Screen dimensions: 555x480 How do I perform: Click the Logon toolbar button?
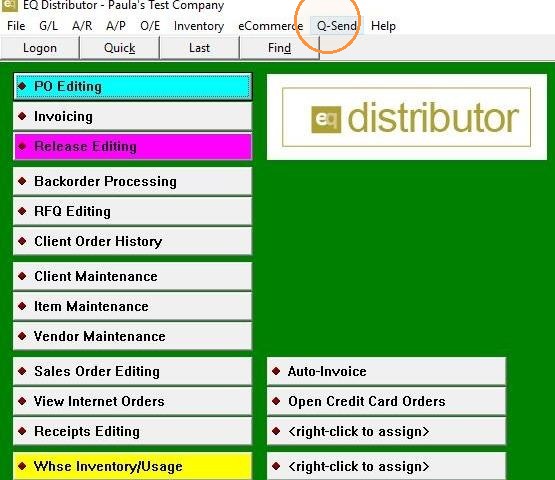click(40, 48)
